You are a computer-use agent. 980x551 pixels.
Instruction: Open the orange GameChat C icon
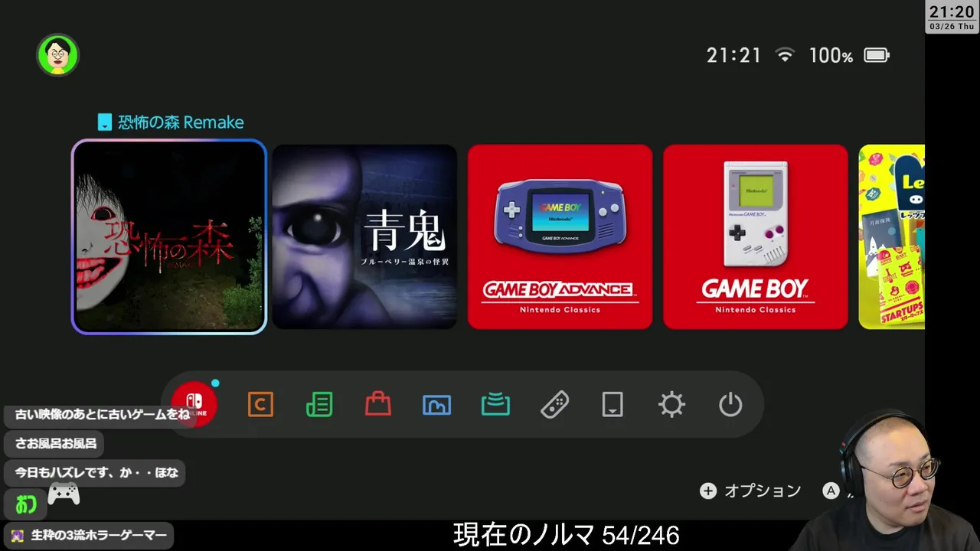point(260,404)
